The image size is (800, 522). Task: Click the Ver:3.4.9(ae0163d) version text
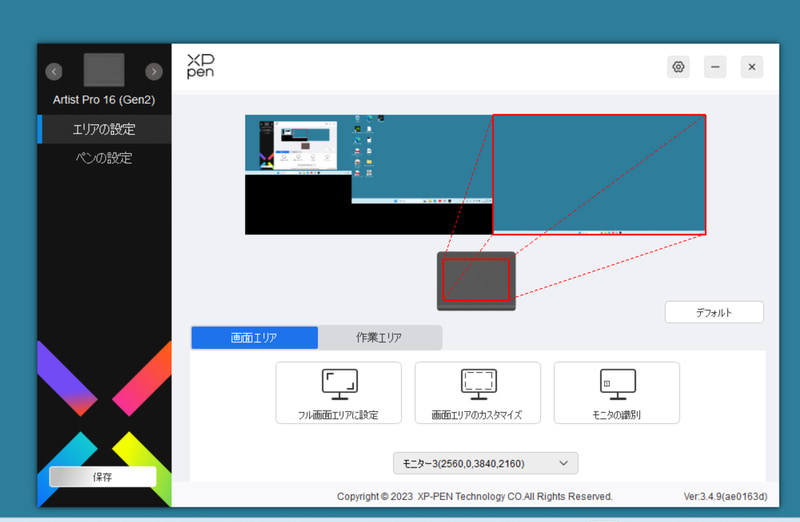[x=726, y=496]
